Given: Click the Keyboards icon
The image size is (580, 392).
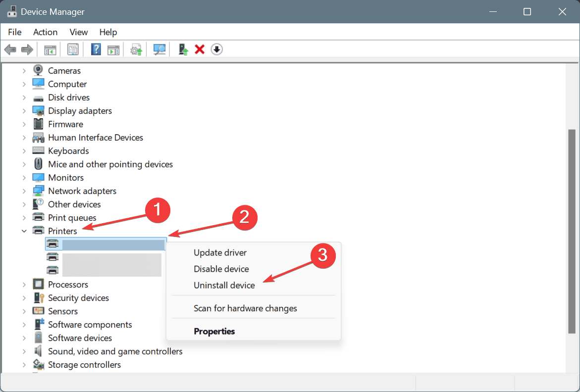Looking at the screenshot, I should (x=38, y=150).
